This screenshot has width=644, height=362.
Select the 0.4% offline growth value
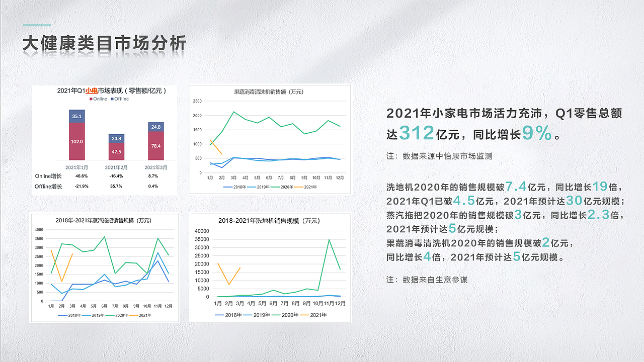pos(153,187)
